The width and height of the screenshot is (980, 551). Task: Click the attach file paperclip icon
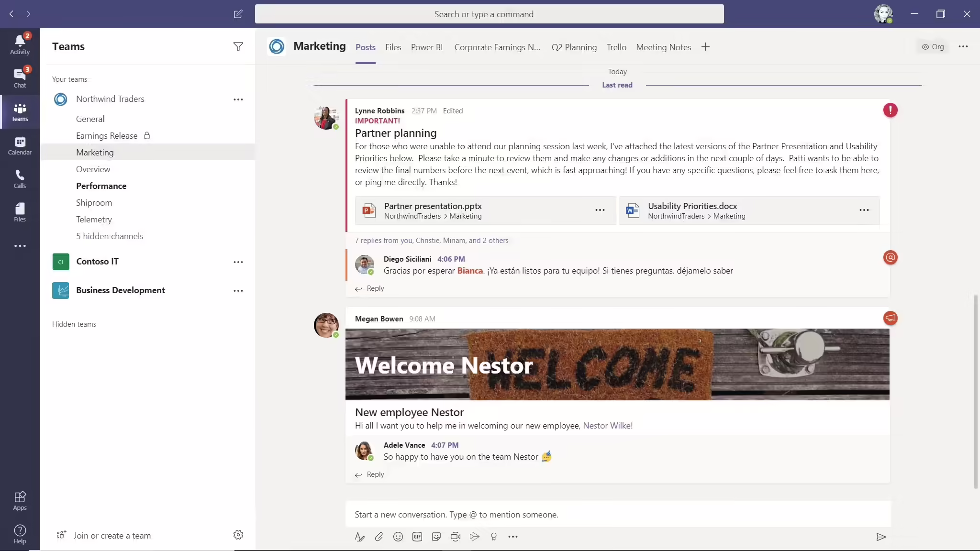tap(379, 537)
